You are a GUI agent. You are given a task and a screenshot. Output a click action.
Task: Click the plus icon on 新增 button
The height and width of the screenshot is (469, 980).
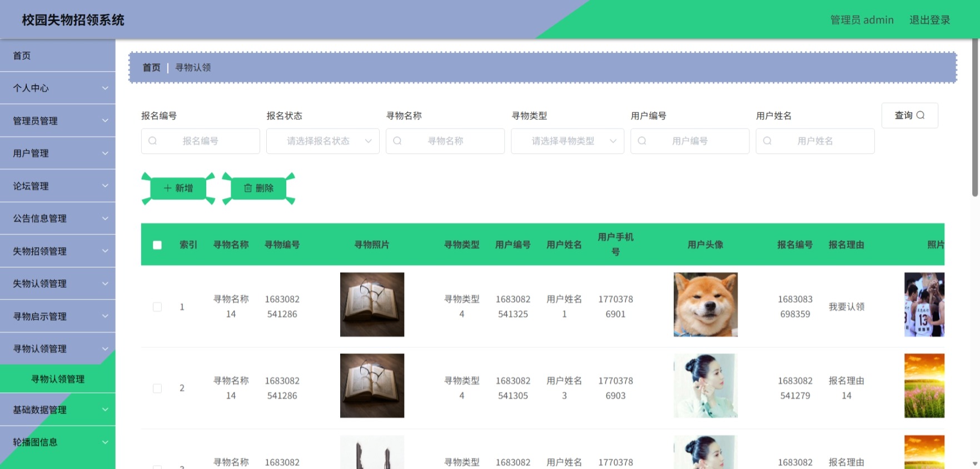(x=167, y=188)
